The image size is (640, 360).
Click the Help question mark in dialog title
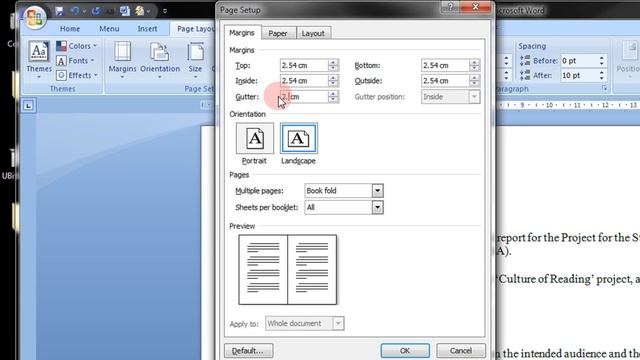451,7
